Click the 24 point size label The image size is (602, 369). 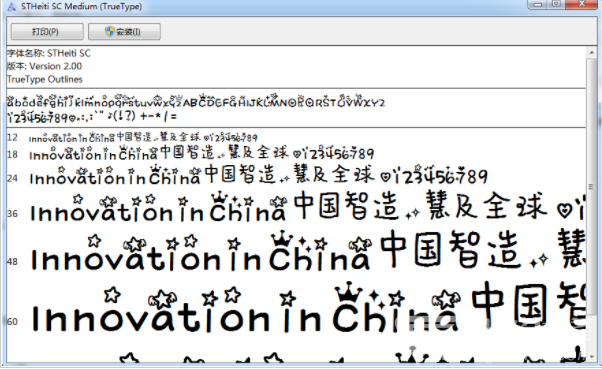click(x=12, y=178)
